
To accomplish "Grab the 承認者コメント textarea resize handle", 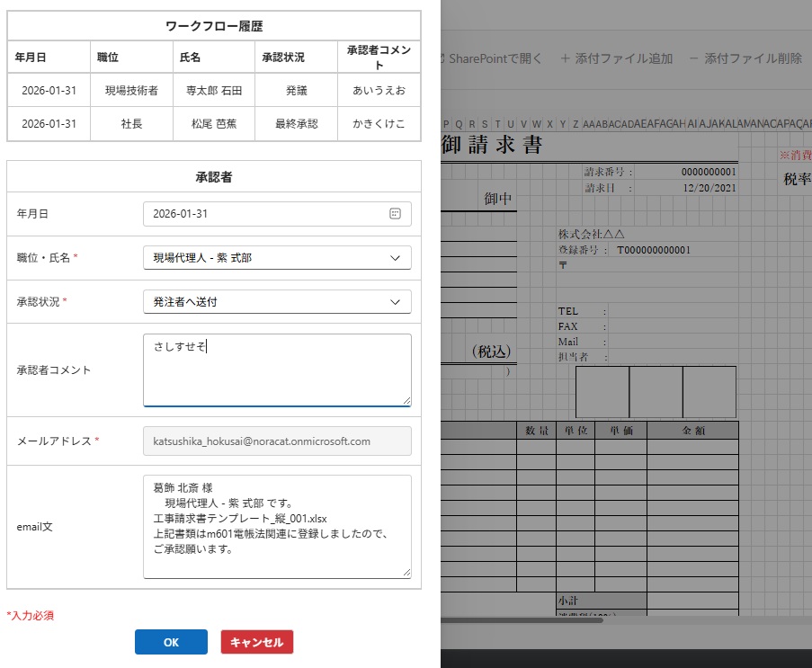I will click(x=406, y=401).
